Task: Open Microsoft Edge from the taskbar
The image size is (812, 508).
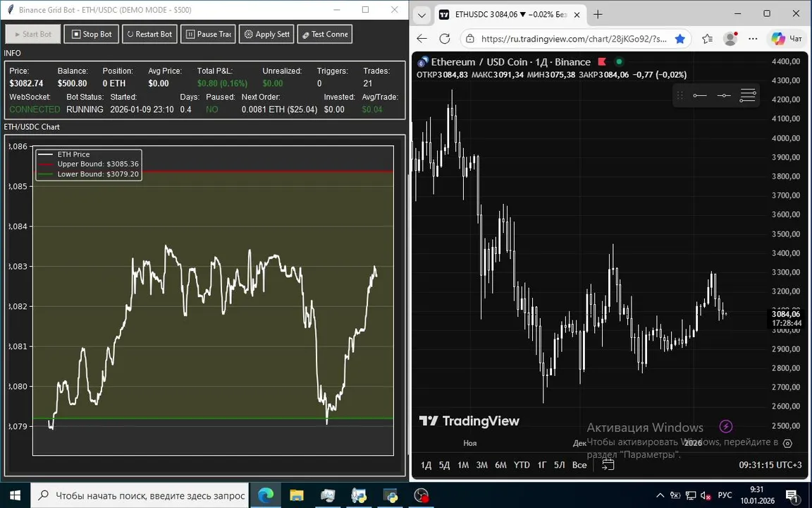Action: point(266,495)
